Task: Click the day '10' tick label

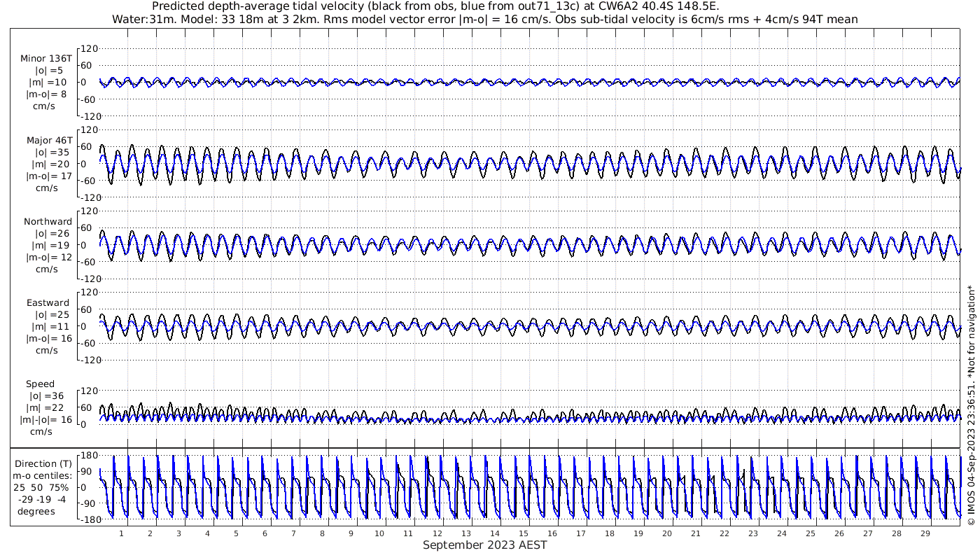Action: [379, 533]
